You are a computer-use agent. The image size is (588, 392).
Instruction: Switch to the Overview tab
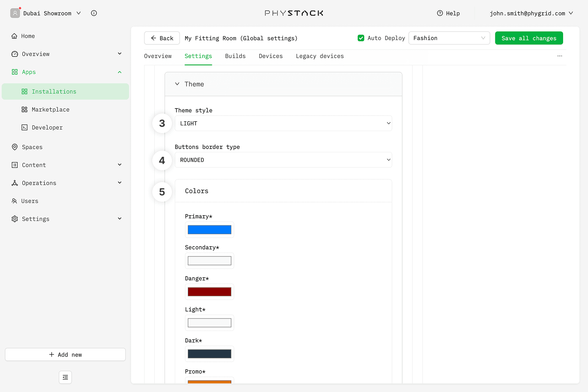click(x=158, y=56)
